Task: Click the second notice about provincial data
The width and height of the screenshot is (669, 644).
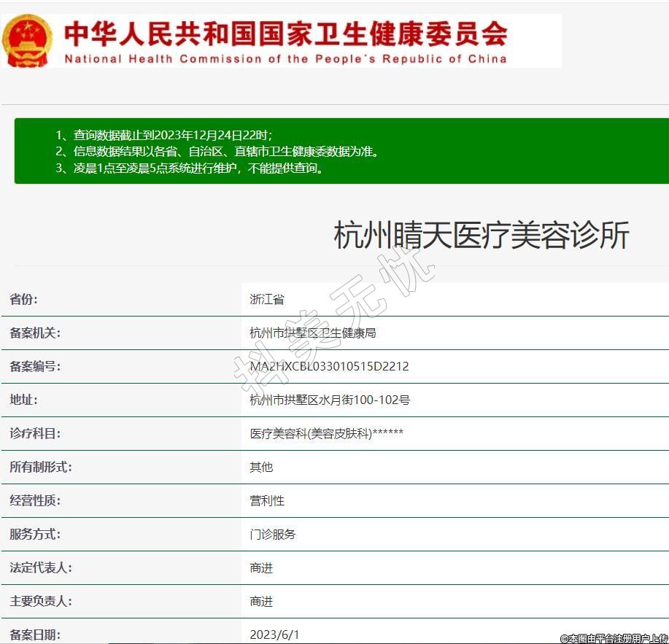Action: click(x=217, y=152)
